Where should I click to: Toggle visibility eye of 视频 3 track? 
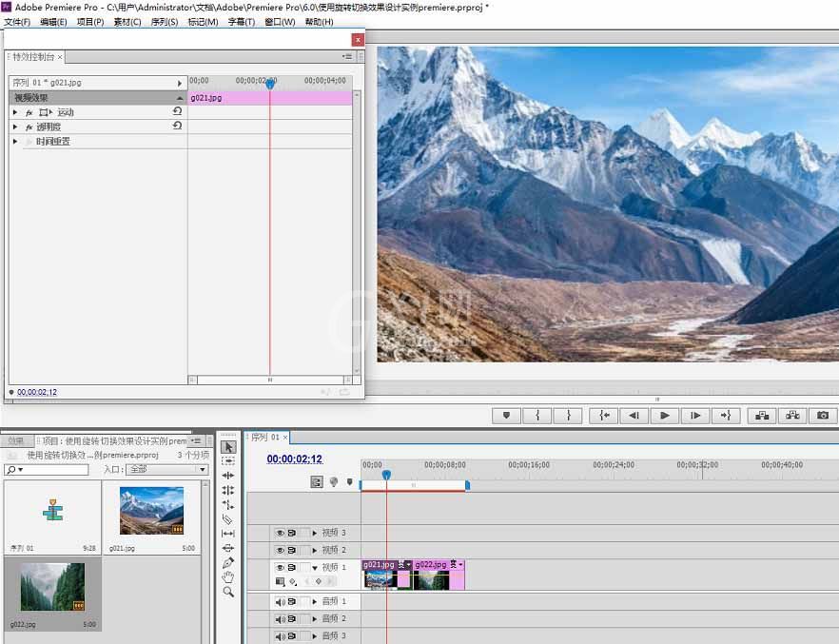(x=280, y=533)
